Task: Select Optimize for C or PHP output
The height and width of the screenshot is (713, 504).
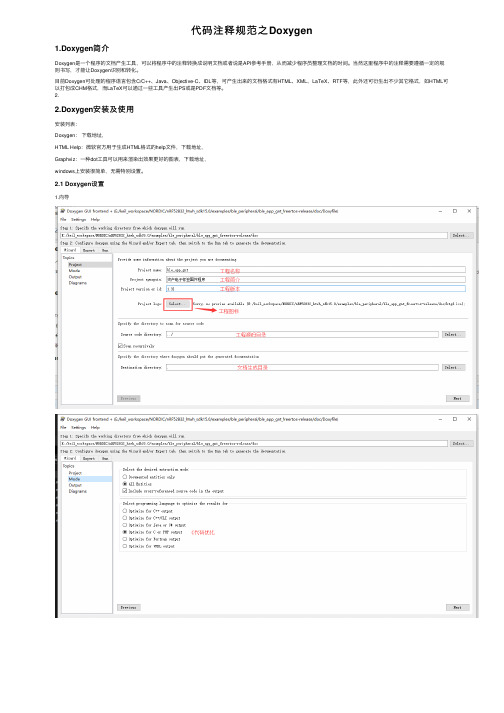Action: [x=125, y=532]
